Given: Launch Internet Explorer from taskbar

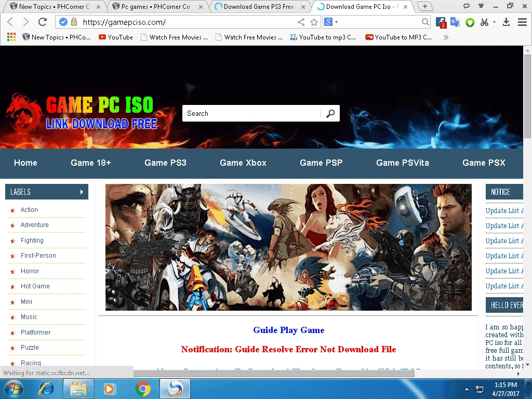Looking at the screenshot, I should point(46,389).
